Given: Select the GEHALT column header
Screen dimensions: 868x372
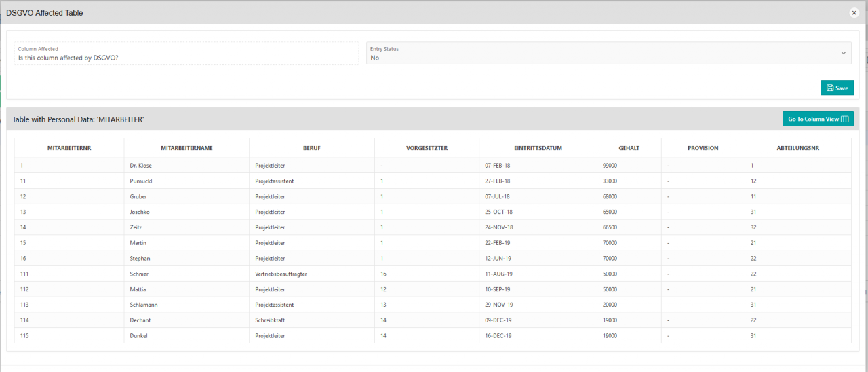Looking at the screenshot, I should (x=629, y=148).
